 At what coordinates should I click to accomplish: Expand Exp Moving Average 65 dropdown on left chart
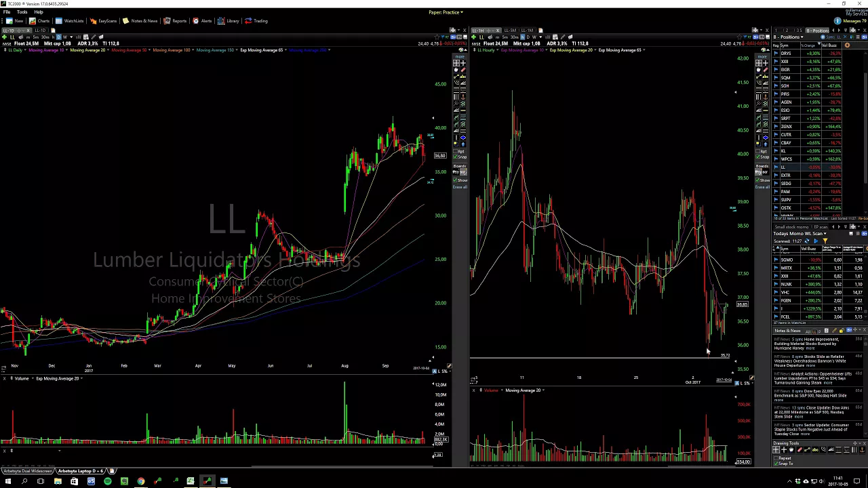(x=285, y=50)
